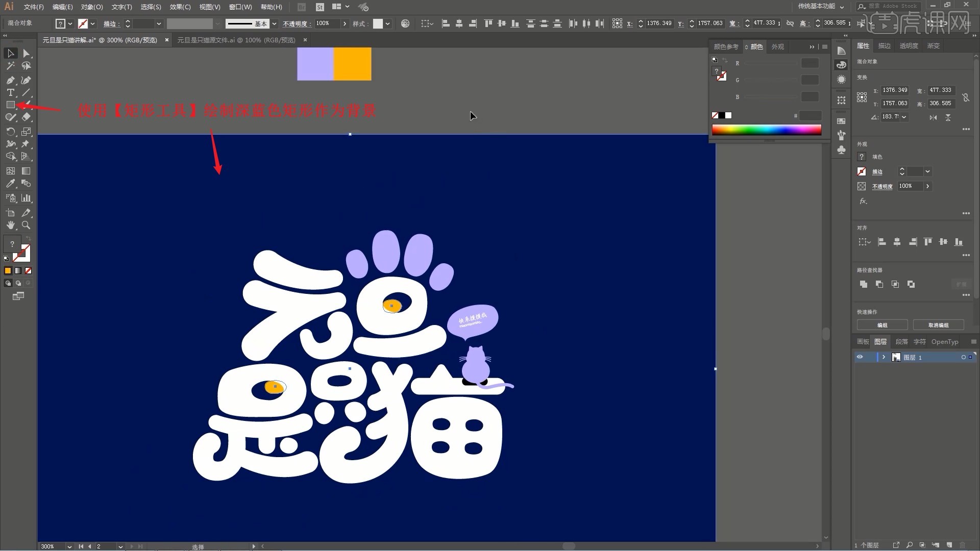Select the Rotate tool in toolbar
This screenshot has width=980, height=551.
pyautogui.click(x=10, y=131)
